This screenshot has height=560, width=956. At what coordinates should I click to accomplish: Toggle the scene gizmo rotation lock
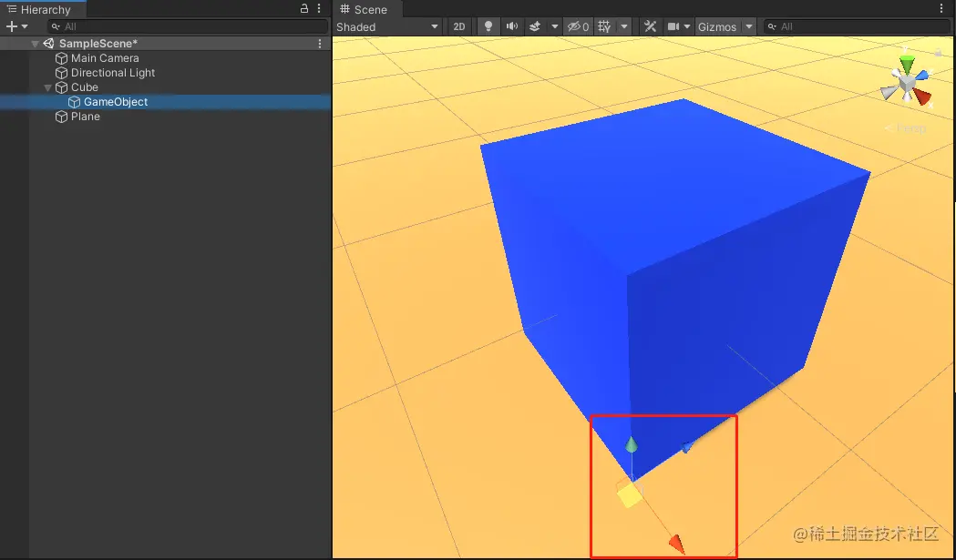tap(939, 53)
